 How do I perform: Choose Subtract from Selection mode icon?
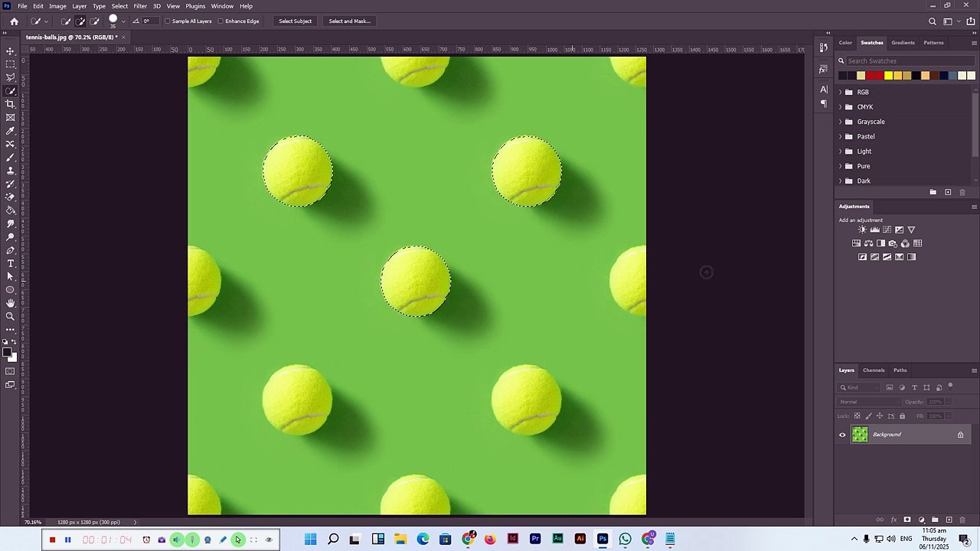(x=95, y=21)
